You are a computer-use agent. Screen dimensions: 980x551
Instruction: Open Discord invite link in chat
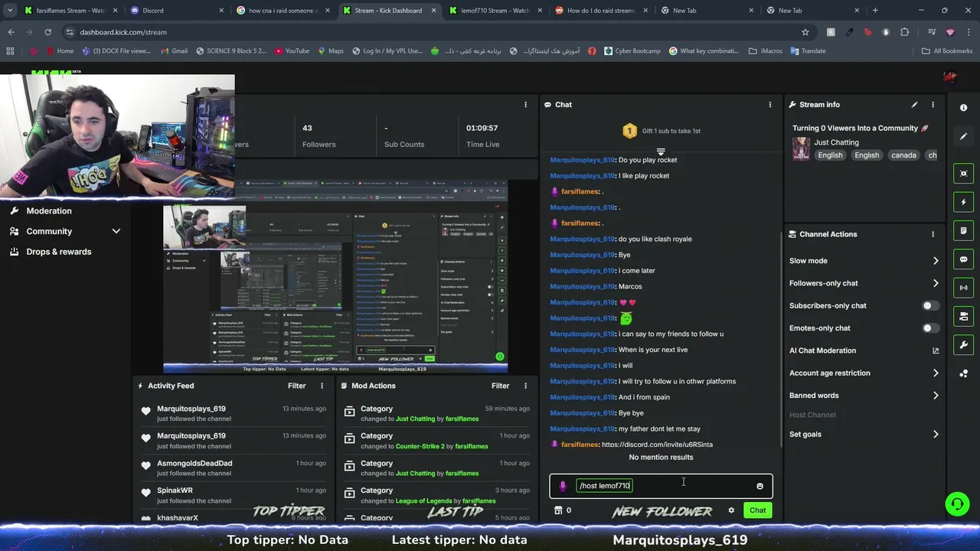(657, 445)
